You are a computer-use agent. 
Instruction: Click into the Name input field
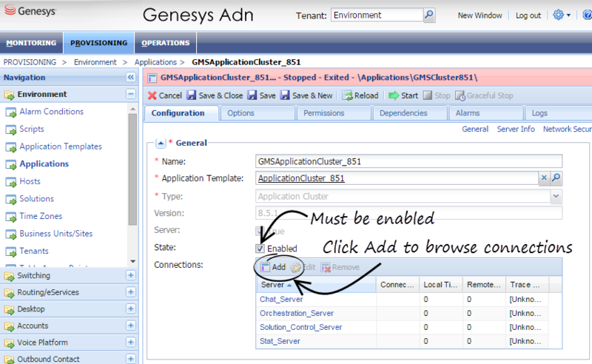(x=409, y=161)
